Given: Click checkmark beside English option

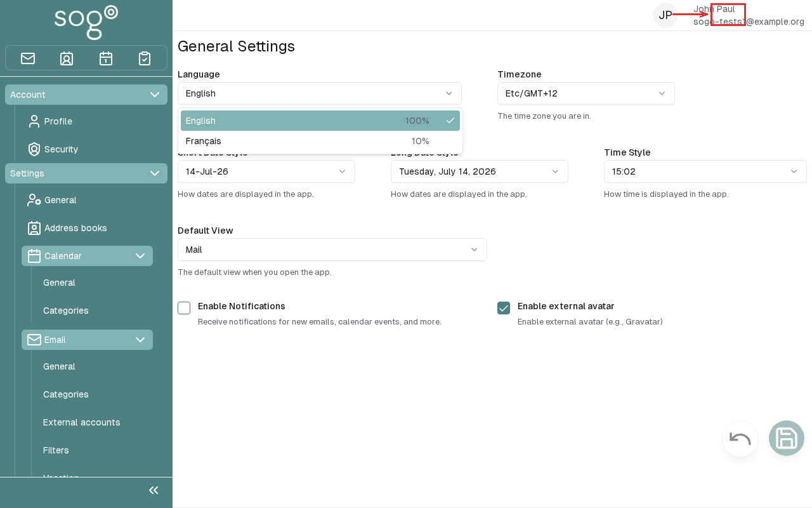Looking at the screenshot, I should pos(450,121).
